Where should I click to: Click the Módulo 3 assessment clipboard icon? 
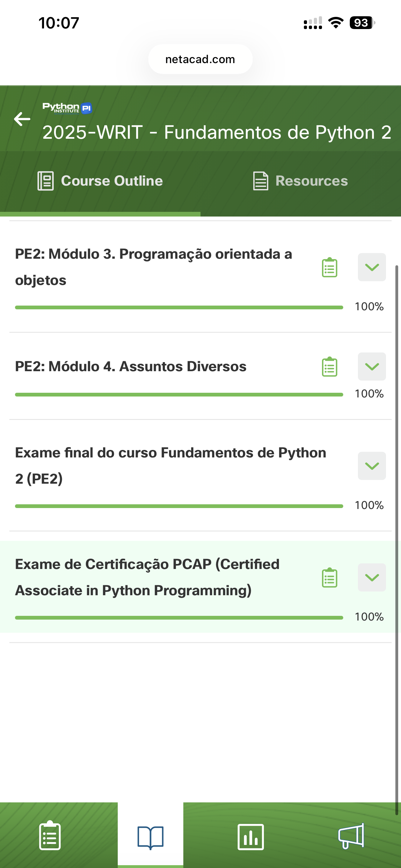[x=329, y=267]
